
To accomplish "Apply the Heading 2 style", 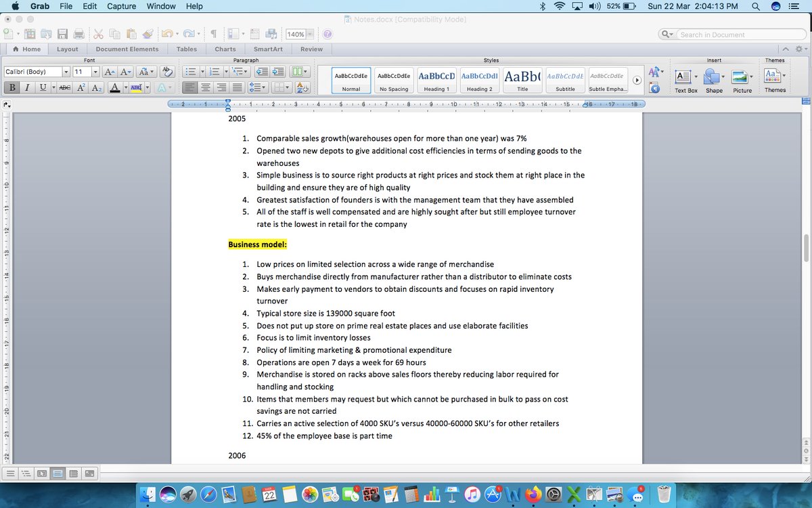I will pyautogui.click(x=479, y=80).
